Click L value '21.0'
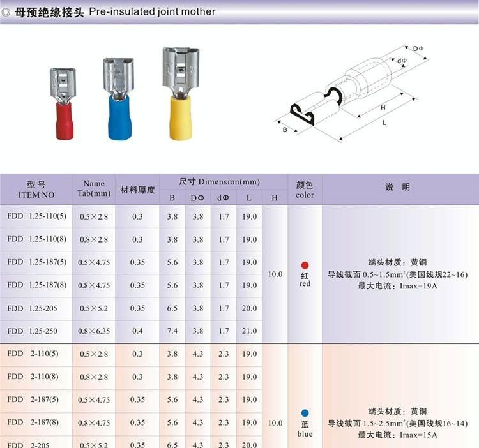Viewport: 479px width, 448px height. 249,331
